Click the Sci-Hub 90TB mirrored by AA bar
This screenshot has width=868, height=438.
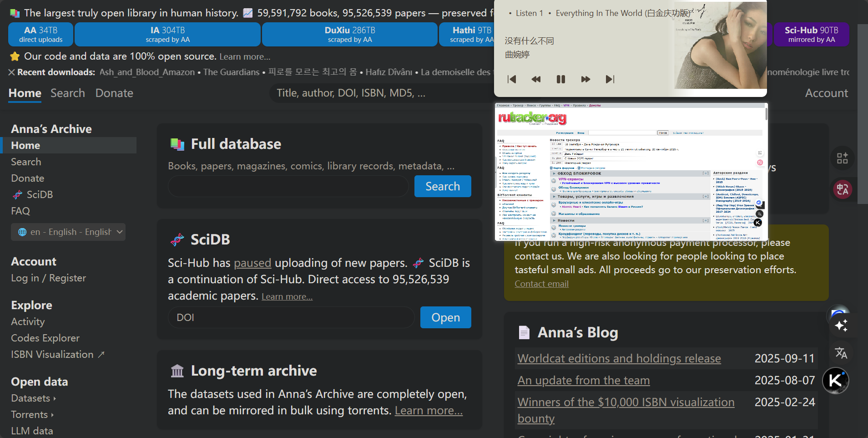point(812,34)
